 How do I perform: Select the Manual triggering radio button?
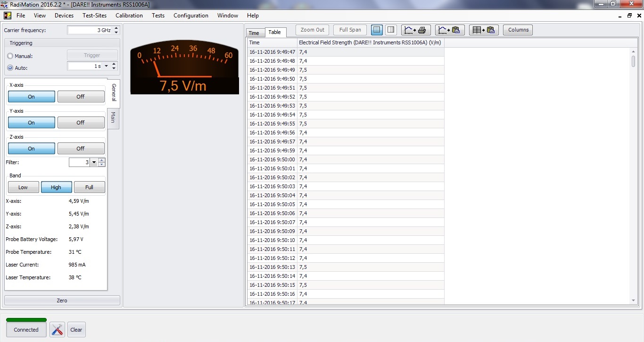point(10,56)
